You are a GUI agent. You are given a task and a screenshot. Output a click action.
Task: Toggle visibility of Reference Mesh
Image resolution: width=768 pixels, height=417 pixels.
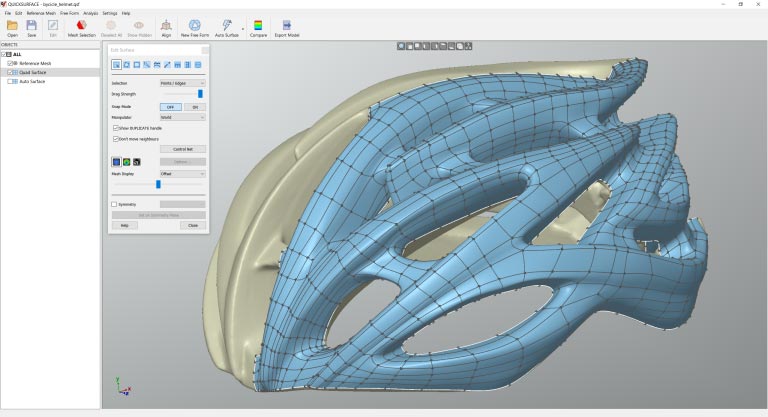11,63
